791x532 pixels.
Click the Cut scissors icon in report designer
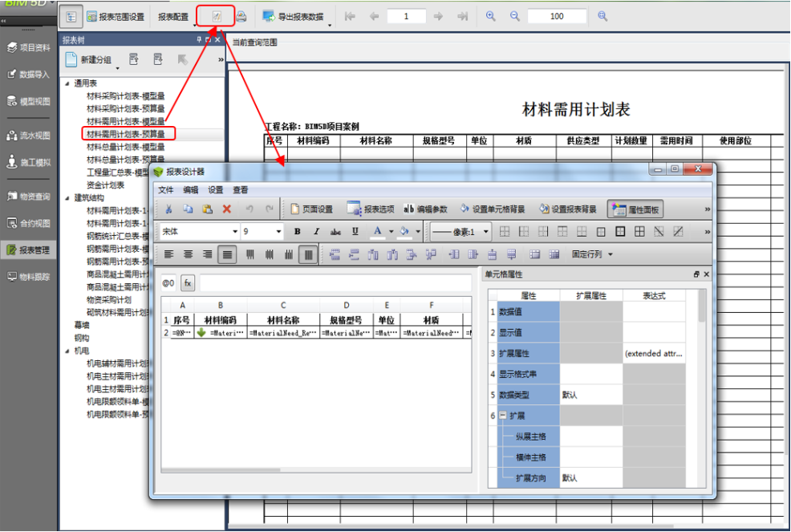169,209
